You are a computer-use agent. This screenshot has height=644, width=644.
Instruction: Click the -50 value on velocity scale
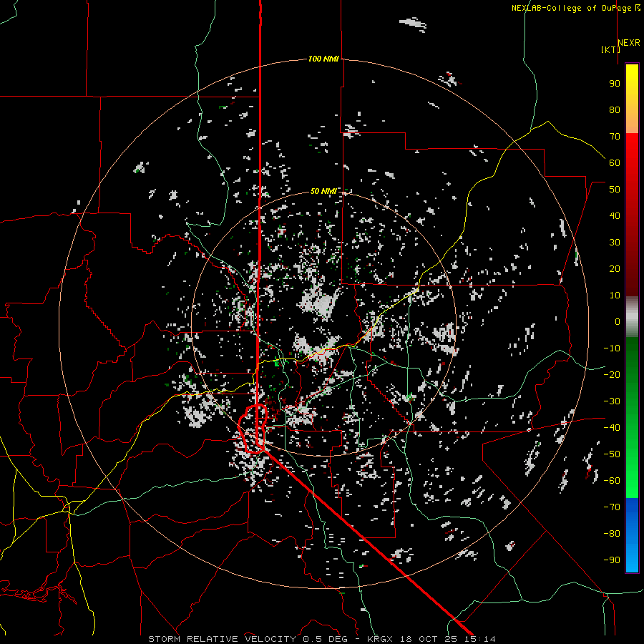pyautogui.click(x=612, y=454)
